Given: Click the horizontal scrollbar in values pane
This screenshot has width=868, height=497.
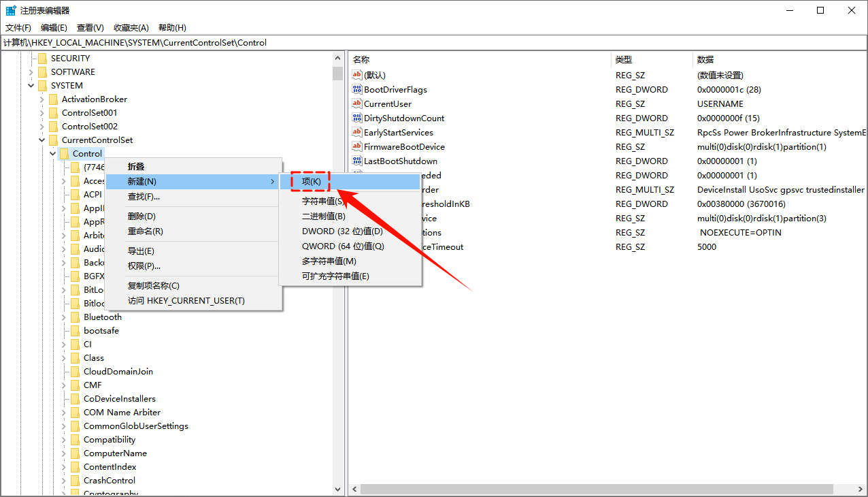Looking at the screenshot, I should coord(597,490).
